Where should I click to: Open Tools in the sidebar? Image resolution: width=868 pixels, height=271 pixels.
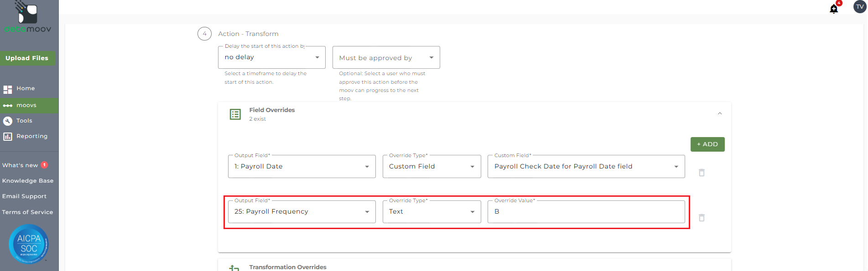(24, 121)
